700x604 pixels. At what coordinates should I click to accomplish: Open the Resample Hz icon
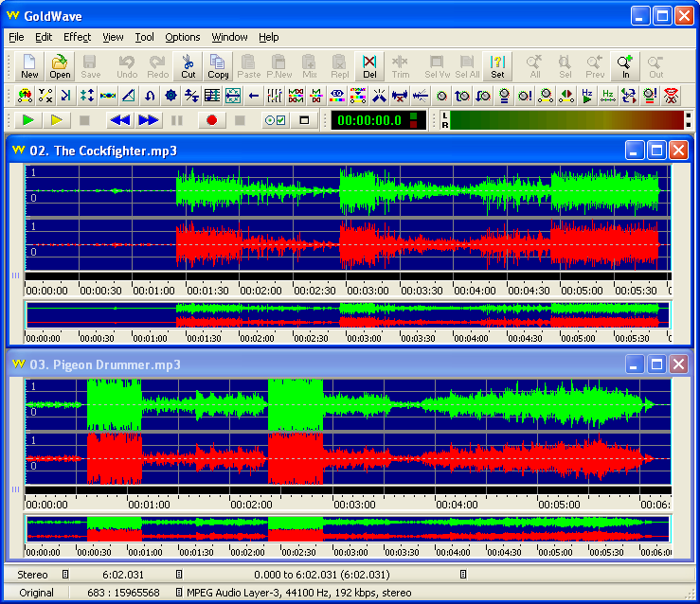(608, 96)
